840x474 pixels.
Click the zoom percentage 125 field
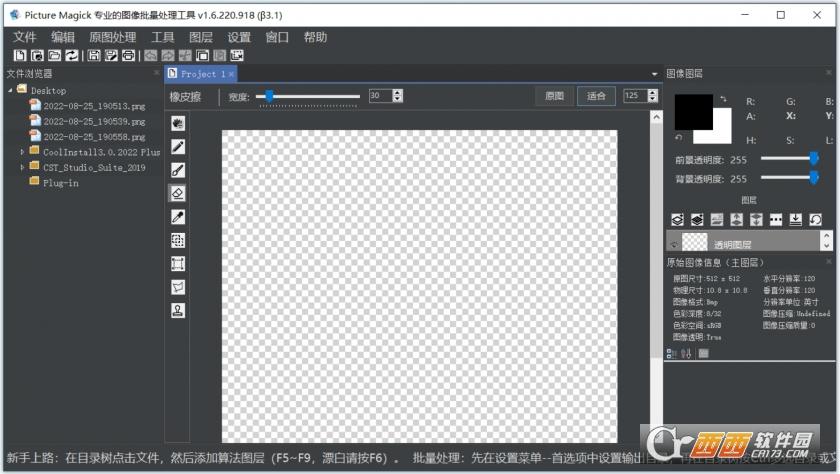tap(635, 96)
